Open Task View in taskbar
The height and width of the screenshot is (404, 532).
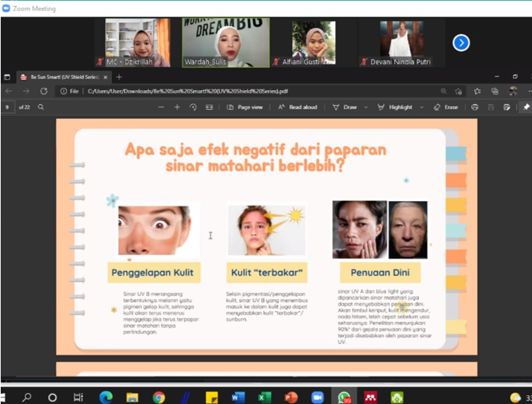(x=78, y=397)
